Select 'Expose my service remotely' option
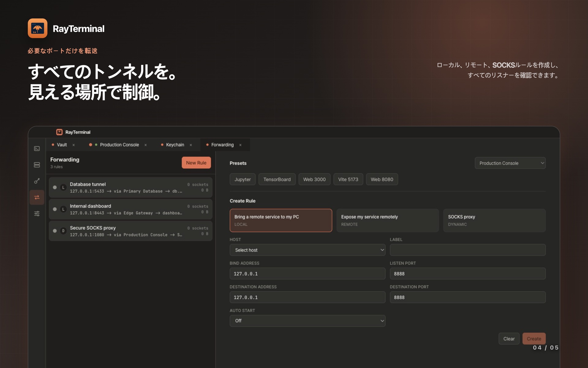The image size is (588, 368). (x=387, y=220)
